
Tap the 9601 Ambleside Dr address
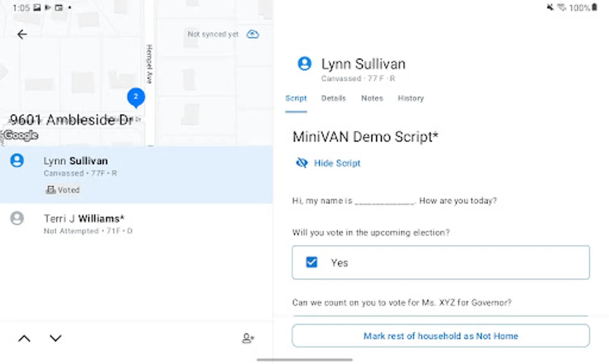tap(72, 120)
